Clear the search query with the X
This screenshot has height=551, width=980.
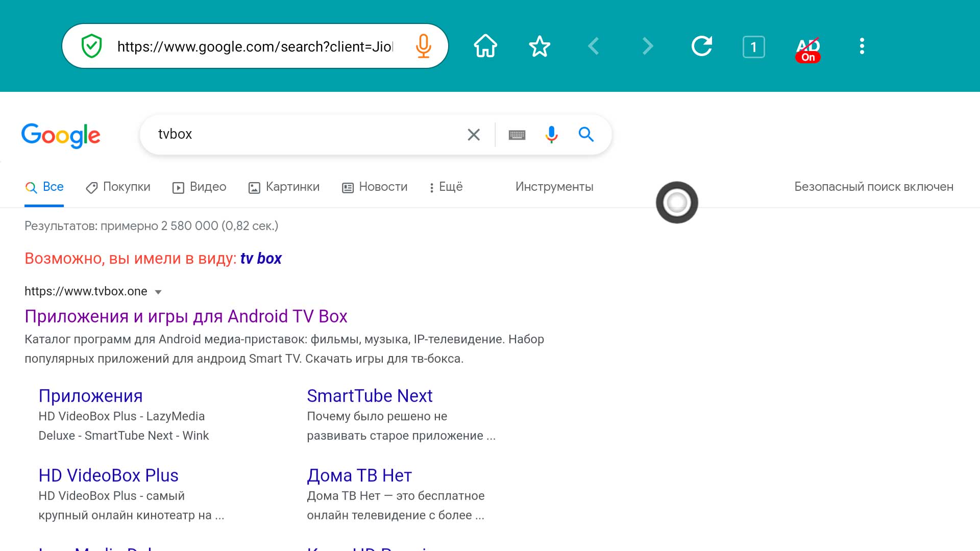(474, 135)
